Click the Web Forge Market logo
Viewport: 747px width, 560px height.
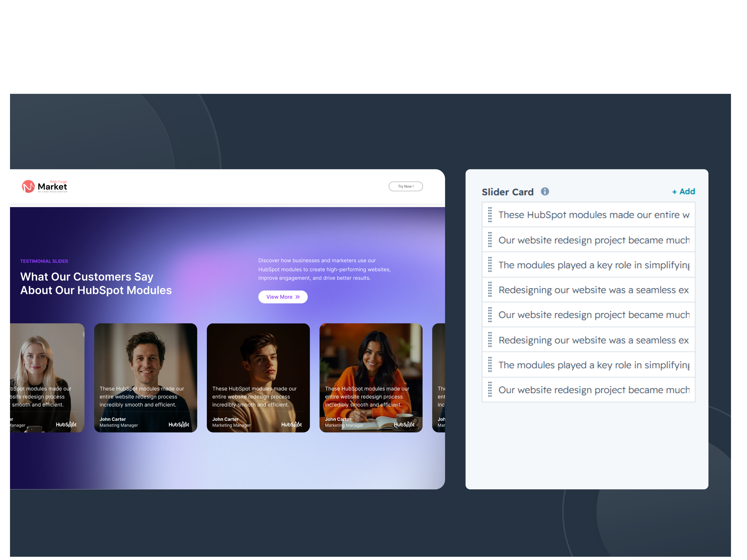tap(45, 186)
